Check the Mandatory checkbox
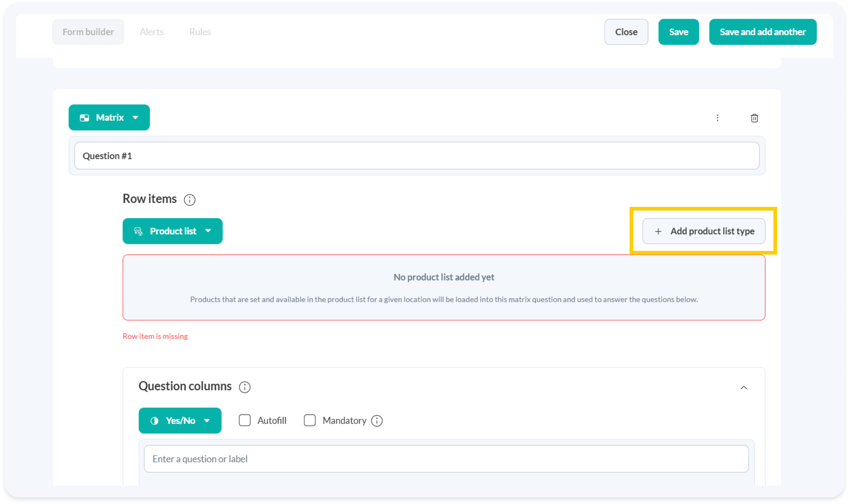The width and height of the screenshot is (849, 504). point(310,420)
